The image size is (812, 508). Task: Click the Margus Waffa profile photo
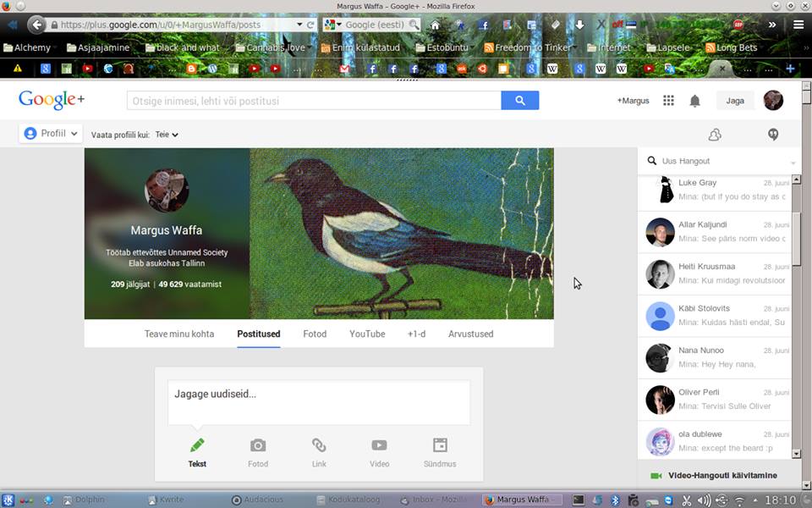(167, 190)
